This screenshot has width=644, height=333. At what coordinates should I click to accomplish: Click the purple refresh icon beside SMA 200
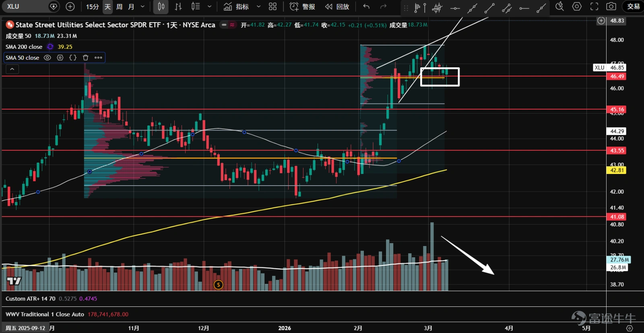tap(50, 47)
